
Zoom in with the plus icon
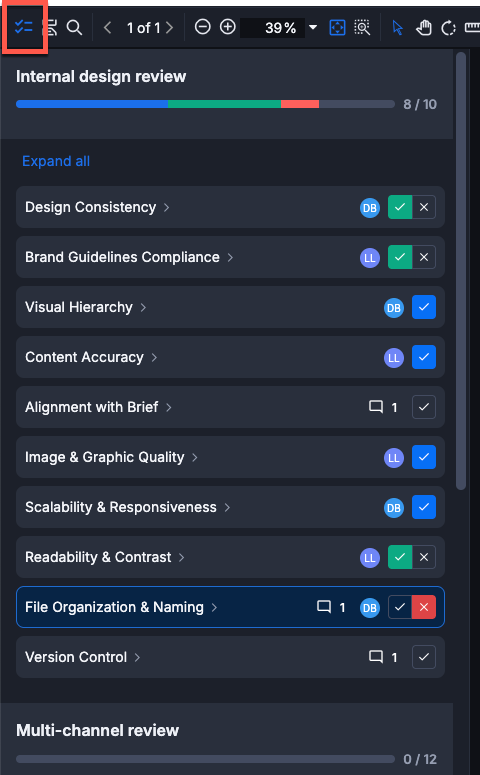(227, 27)
